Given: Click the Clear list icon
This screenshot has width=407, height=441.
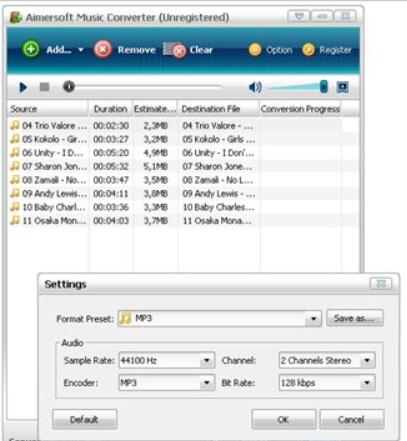Looking at the screenshot, I should pyautogui.click(x=174, y=50).
